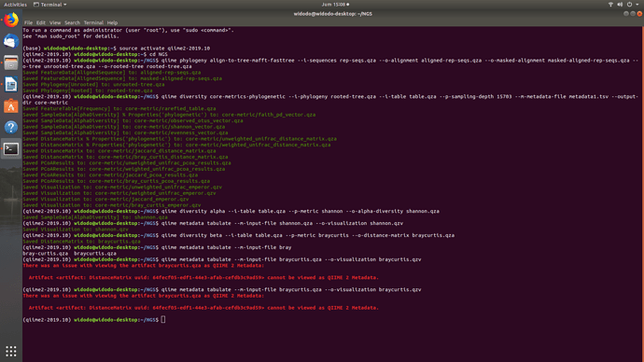Click 'core-metric/jaccard_distance_matrix.qza' line

click(119, 151)
